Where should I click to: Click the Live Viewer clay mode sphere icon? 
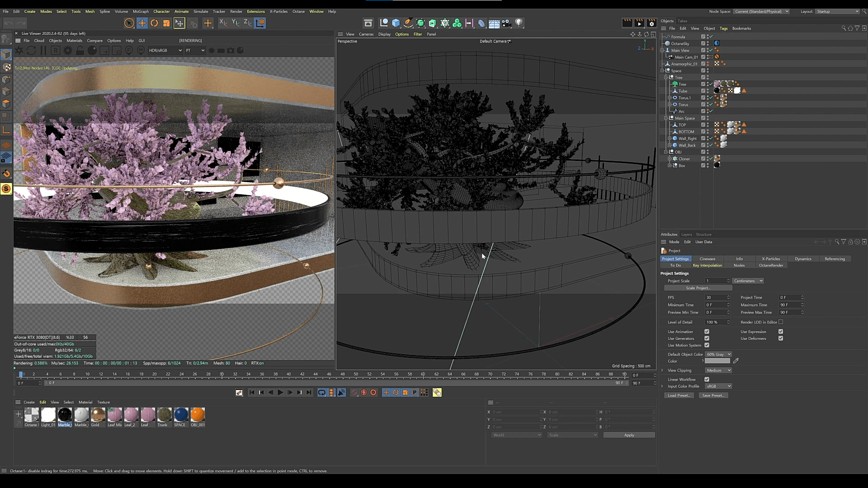tap(92, 51)
